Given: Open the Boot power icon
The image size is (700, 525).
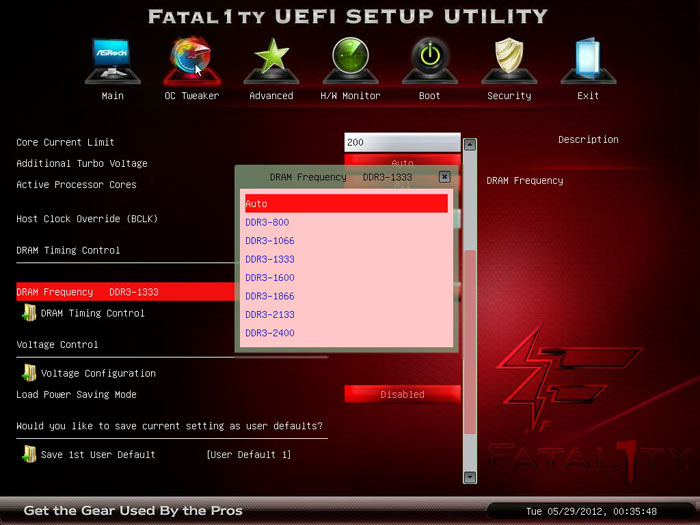Looking at the screenshot, I should pos(429,60).
